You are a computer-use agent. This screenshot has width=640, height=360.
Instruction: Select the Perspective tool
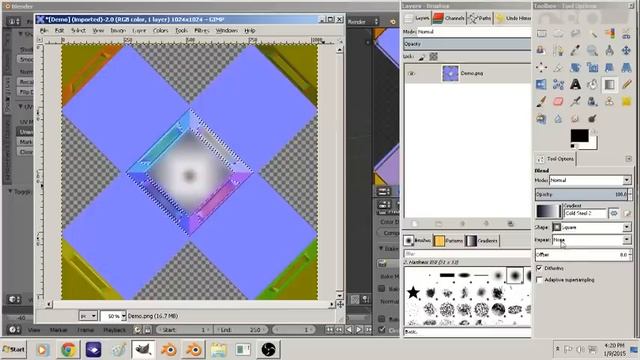tap(627, 67)
